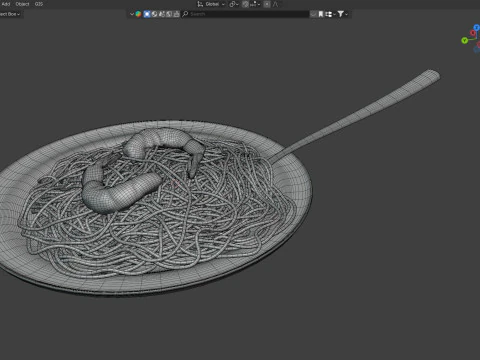Viewport: 480px width, 360px height.
Task: Select the highlighted blue filter icon
Action: point(147,14)
